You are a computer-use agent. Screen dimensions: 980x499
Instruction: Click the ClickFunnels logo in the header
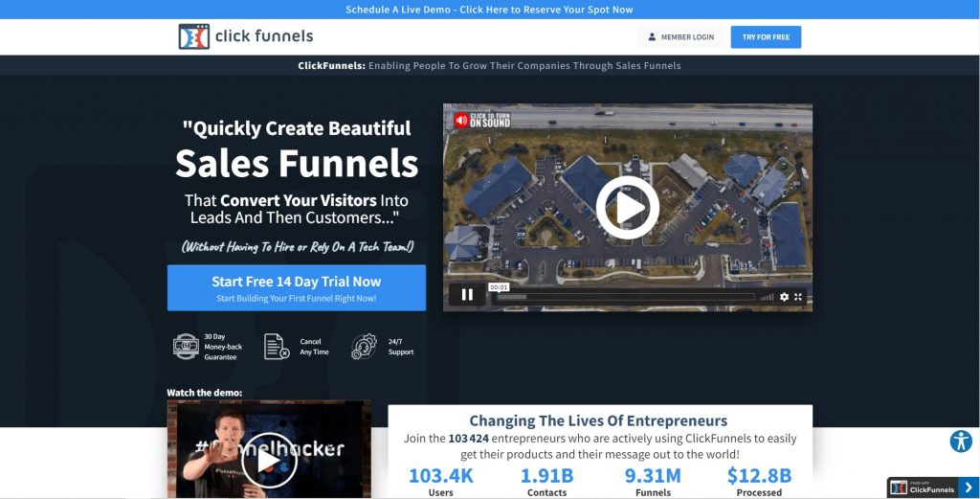(245, 37)
